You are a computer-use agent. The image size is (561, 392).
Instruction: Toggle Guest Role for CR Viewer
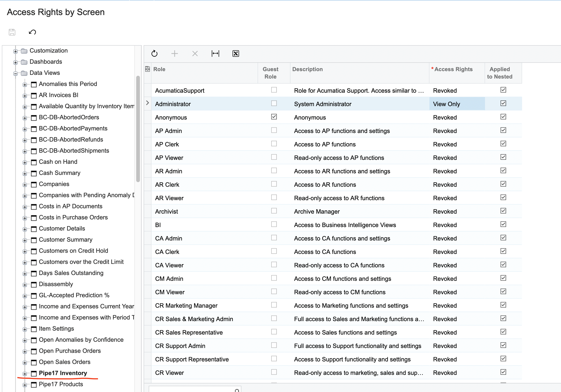[x=274, y=372]
